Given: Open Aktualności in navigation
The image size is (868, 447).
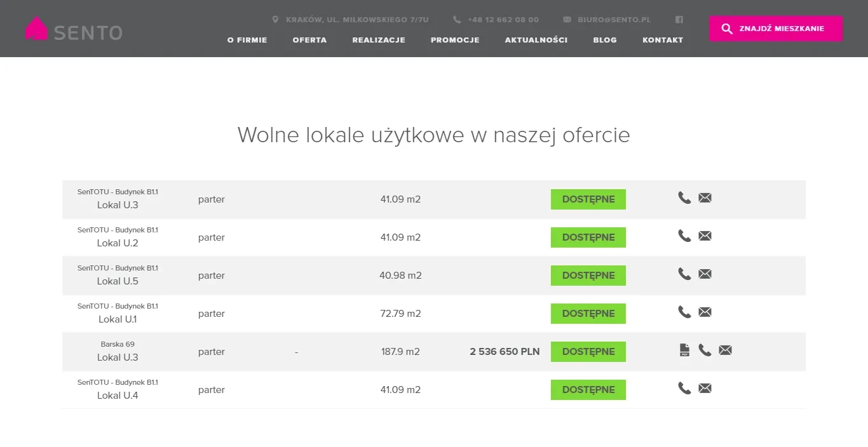Looking at the screenshot, I should 536,40.
